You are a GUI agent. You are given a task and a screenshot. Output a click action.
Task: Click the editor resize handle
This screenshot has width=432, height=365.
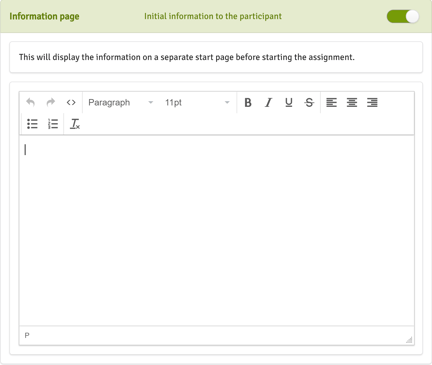pyautogui.click(x=409, y=340)
